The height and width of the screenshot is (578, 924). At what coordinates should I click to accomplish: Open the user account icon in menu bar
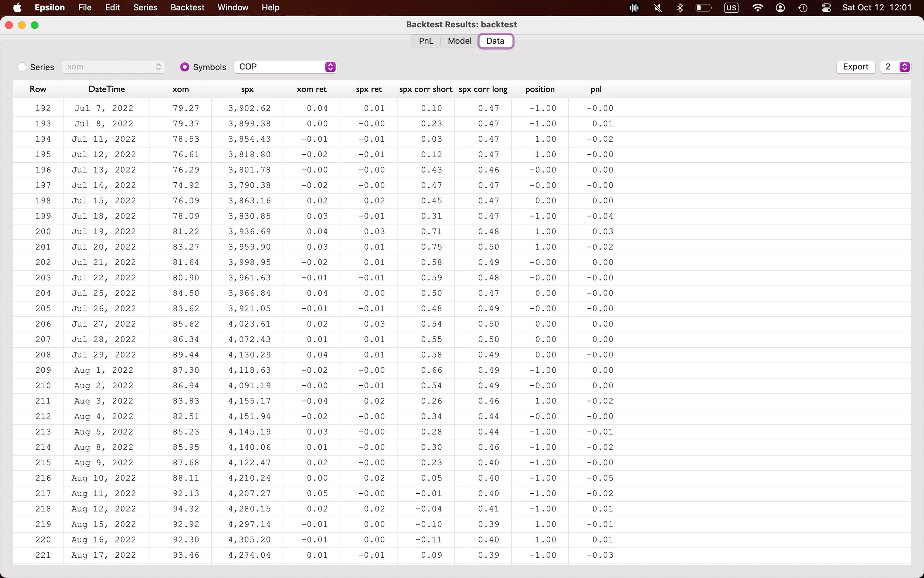pos(780,8)
